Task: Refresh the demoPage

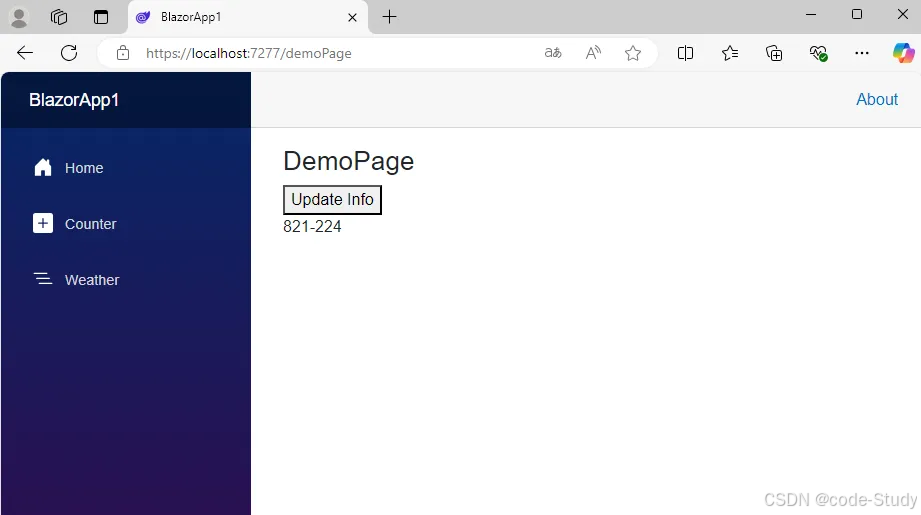Action: point(69,53)
